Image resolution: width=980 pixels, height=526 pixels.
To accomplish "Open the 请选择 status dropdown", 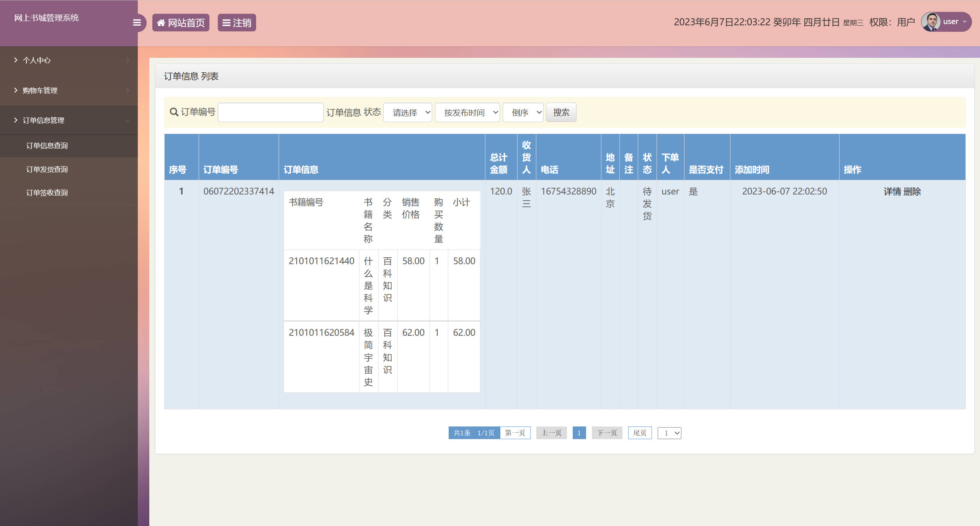I will point(407,112).
